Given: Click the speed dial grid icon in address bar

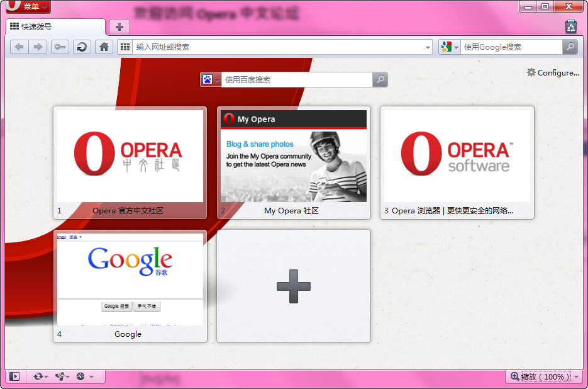Looking at the screenshot, I should click(125, 47).
